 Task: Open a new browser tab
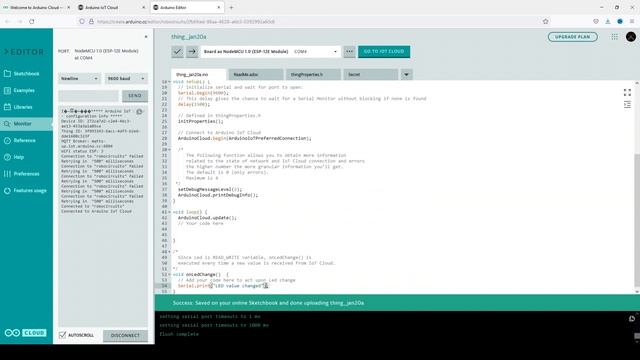[x=231, y=7]
